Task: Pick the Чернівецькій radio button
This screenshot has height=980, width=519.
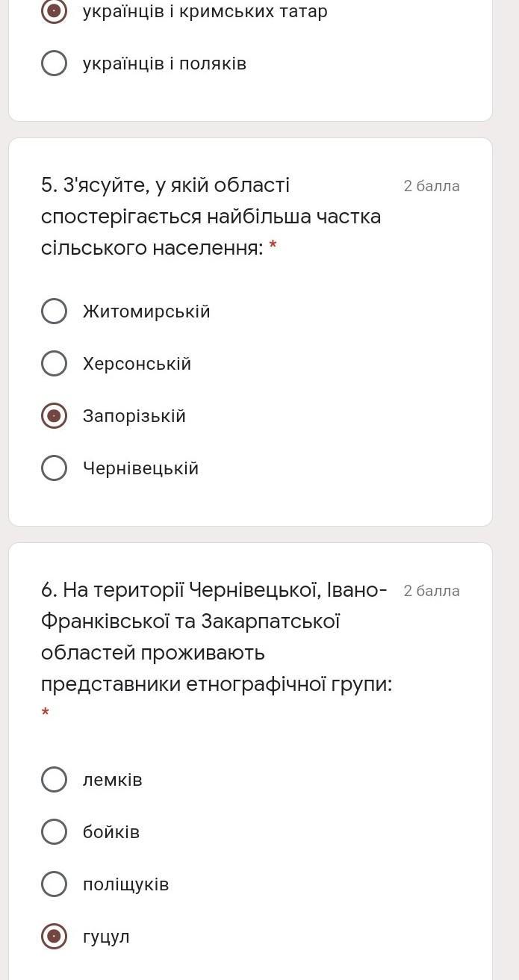Action: coord(54,468)
